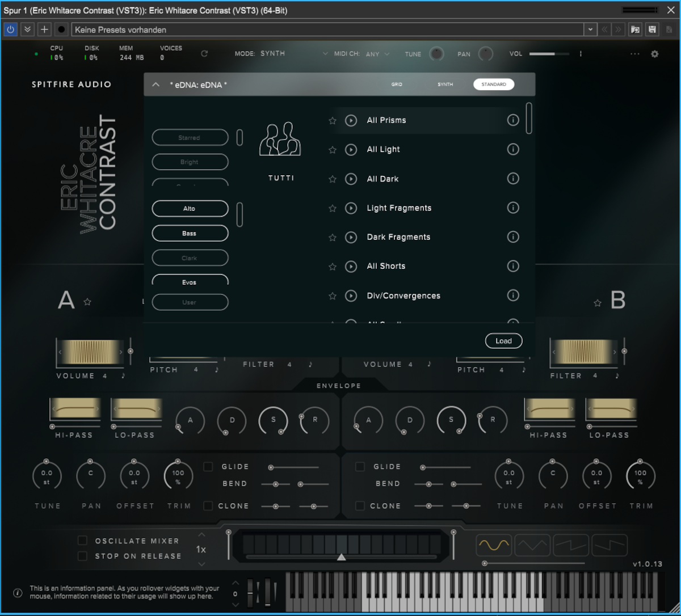The image size is (681, 616).
Task: Toggle the blue plugin power button
Action: (x=10, y=29)
